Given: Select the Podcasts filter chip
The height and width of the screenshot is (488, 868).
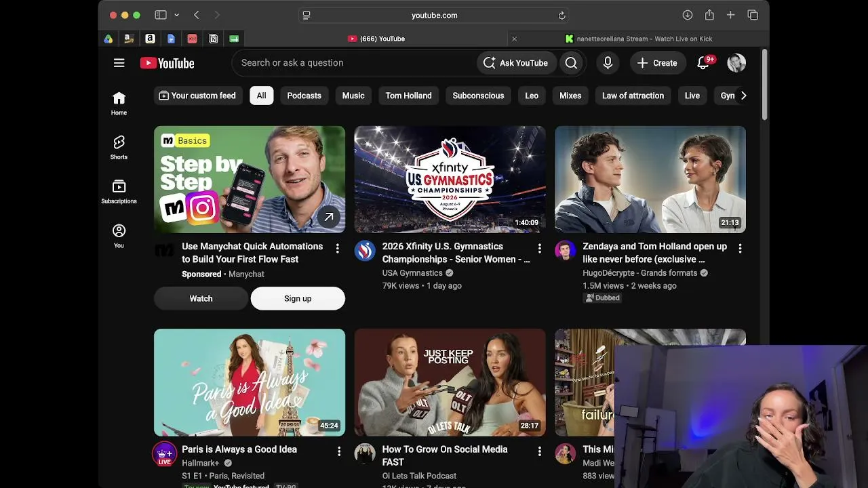Looking at the screenshot, I should (x=304, y=96).
